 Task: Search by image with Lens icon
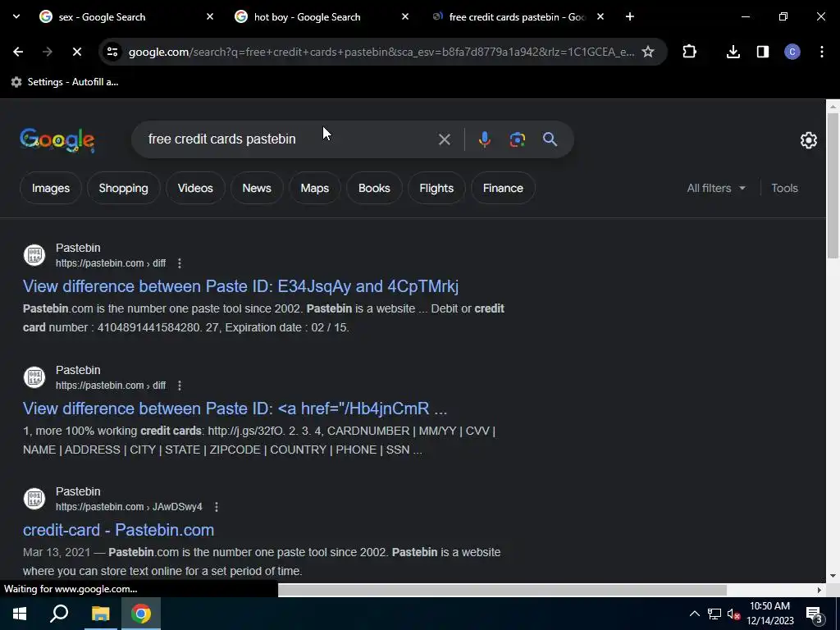(x=518, y=139)
